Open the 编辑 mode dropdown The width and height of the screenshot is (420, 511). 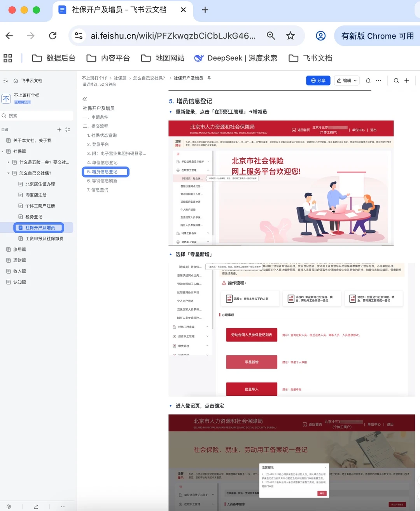pyautogui.click(x=347, y=81)
